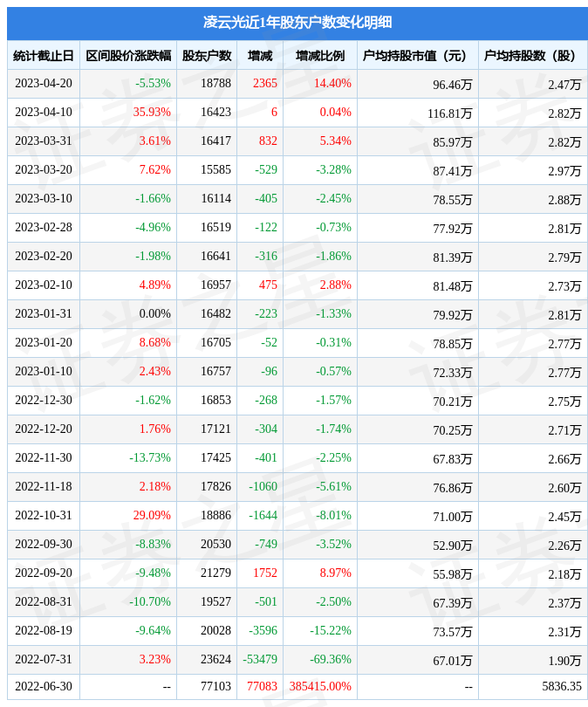The image size is (588, 707).
Task: Select the decrease value -1060
Action: [x=263, y=487]
